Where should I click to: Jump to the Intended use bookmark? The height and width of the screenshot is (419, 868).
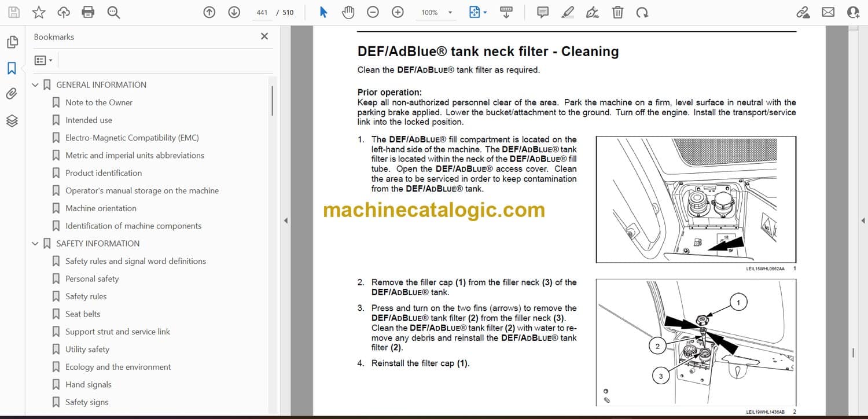click(x=89, y=120)
